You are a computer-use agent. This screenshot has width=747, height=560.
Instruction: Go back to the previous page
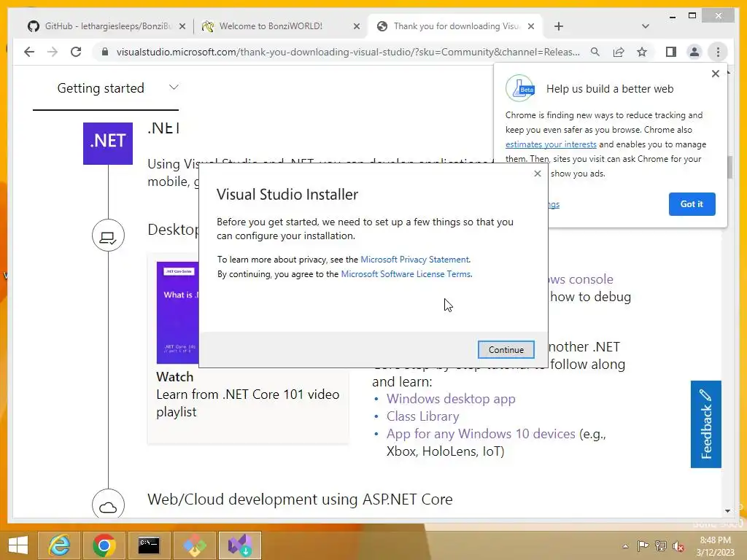tap(29, 52)
